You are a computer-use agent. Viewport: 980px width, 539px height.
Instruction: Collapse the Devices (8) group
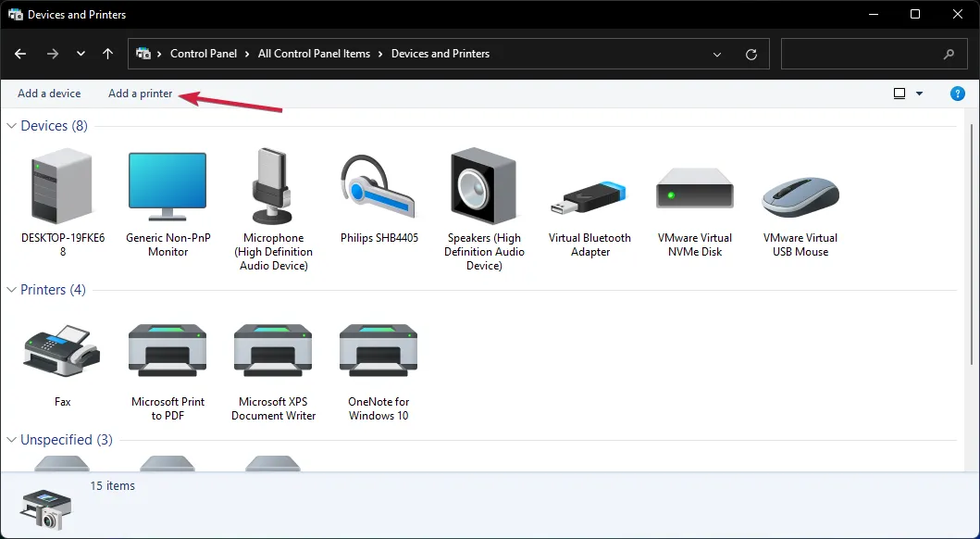coord(12,126)
